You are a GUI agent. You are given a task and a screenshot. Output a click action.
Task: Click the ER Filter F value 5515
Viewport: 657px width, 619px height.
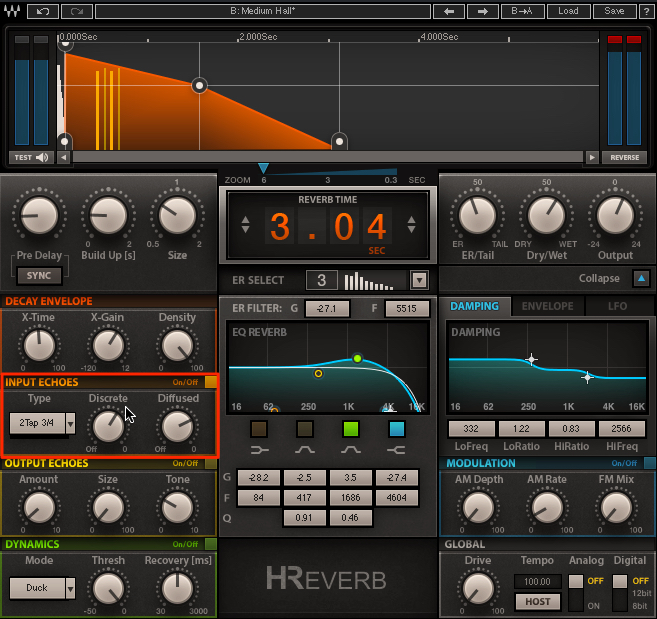[406, 309]
